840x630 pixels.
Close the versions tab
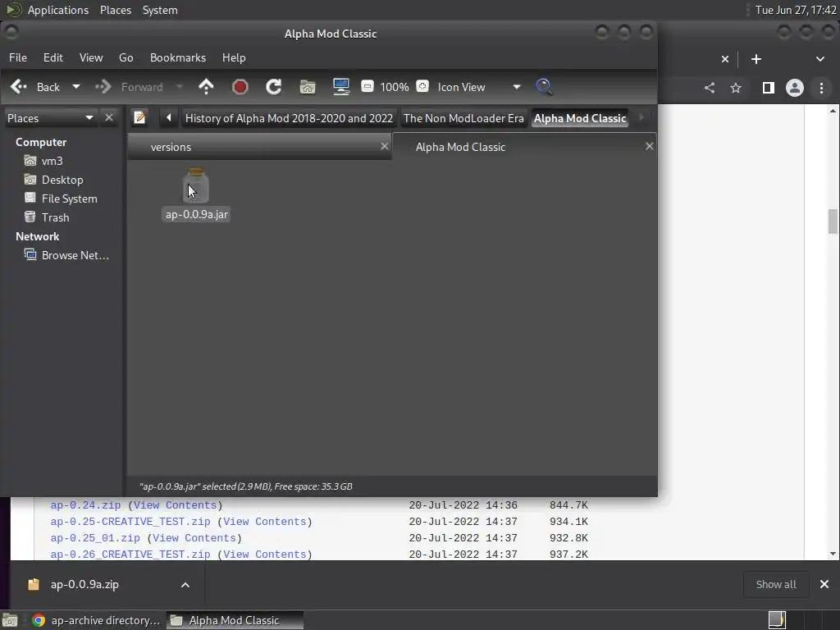tap(384, 146)
